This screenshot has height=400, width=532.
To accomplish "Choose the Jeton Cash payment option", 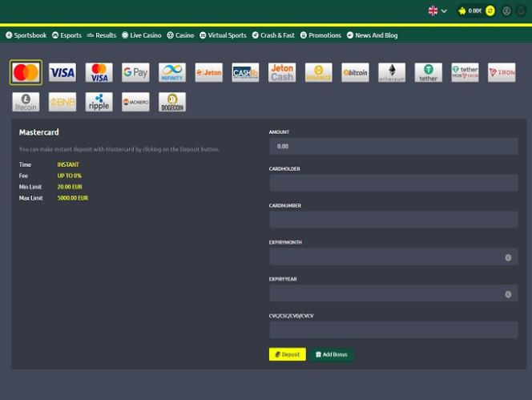I will (282, 73).
